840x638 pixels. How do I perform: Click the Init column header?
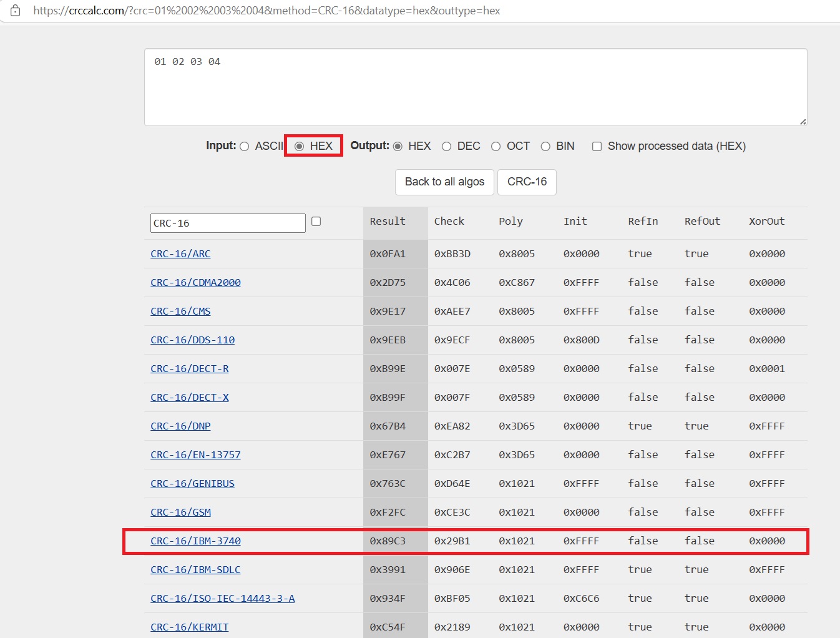(575, 221)
